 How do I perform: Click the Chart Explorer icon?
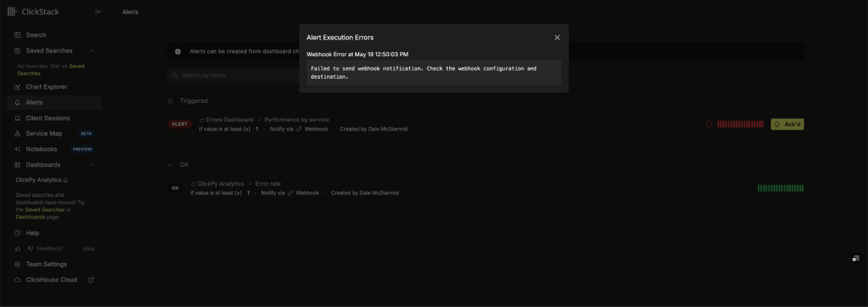[x=17, y=87]
